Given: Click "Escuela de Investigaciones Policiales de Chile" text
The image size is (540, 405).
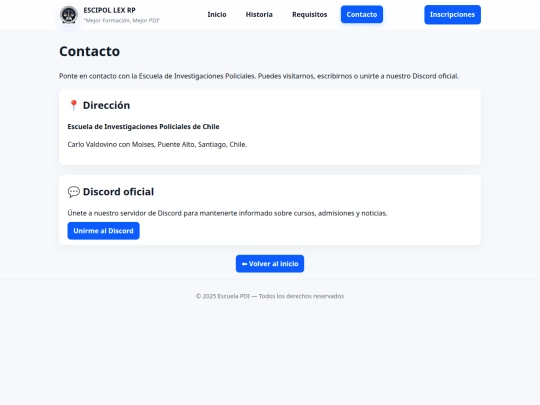Looking at the screenshot, I should [143, 127].
